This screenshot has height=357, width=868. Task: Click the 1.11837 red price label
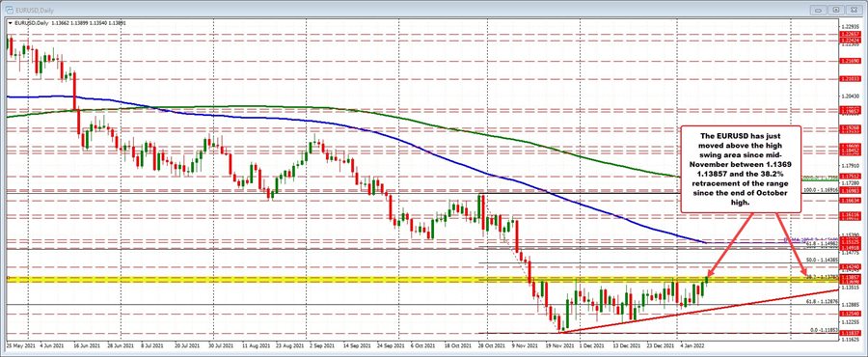click(x=852, y=333)
